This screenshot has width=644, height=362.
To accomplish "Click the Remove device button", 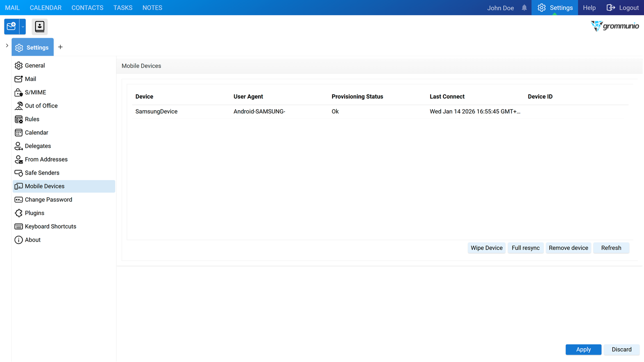I will (569, 248).
